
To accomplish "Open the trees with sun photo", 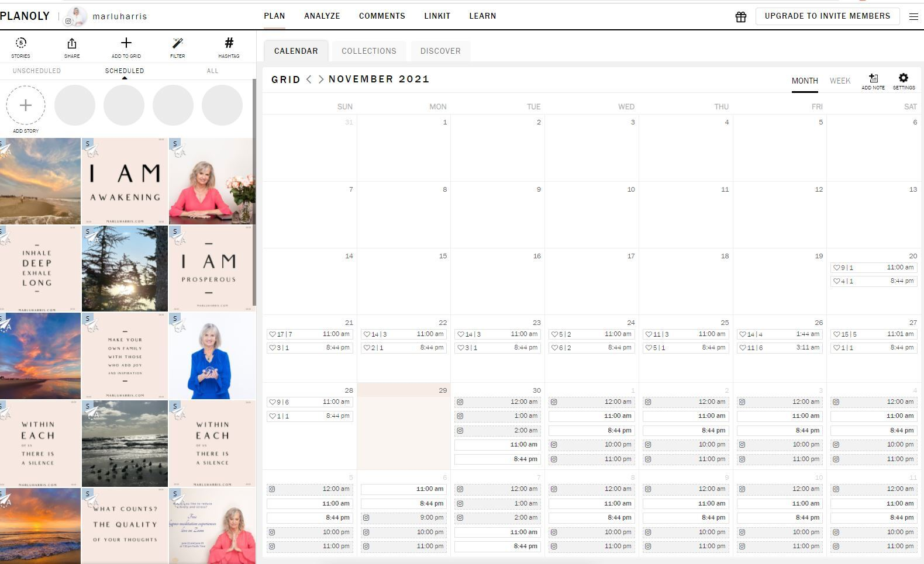I will (x=125, y=268).
